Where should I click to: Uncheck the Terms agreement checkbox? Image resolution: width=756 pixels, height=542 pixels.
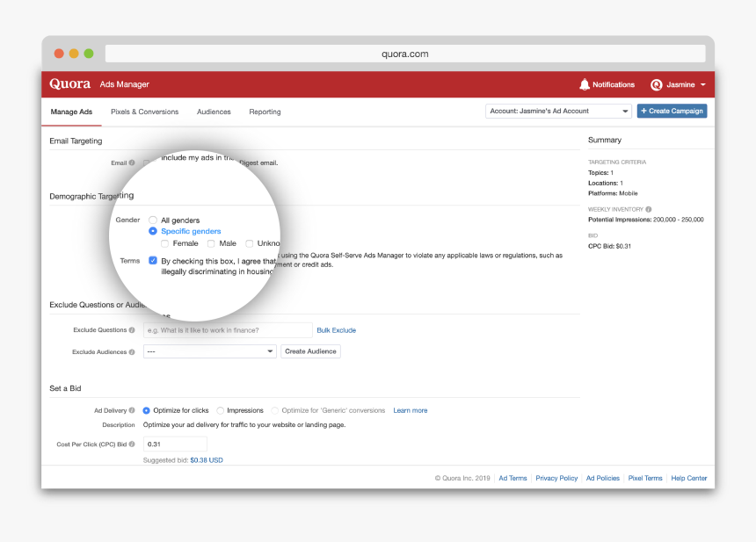coord(153,261)
